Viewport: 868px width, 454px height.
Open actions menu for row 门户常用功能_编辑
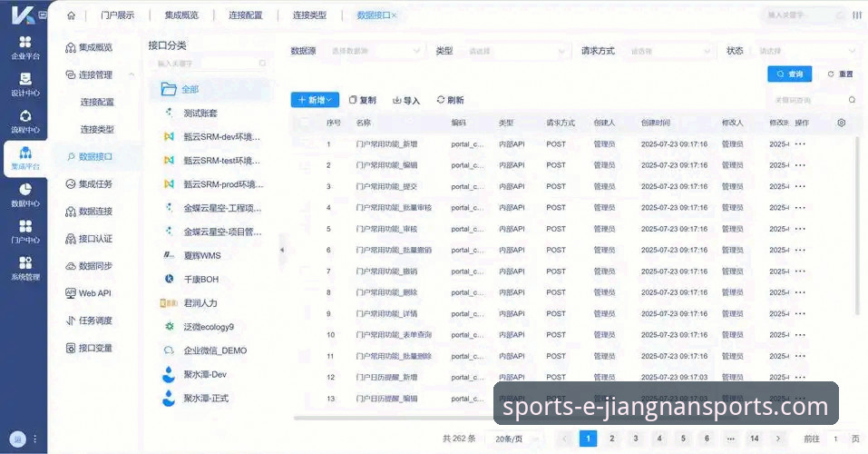click(800, 165)
